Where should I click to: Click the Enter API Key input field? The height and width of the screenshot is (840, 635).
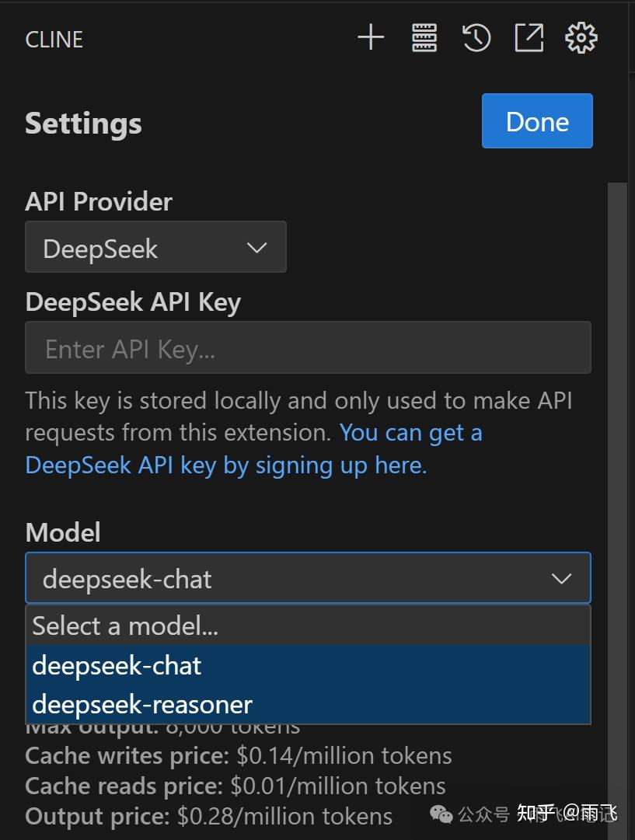coord(308,347)
